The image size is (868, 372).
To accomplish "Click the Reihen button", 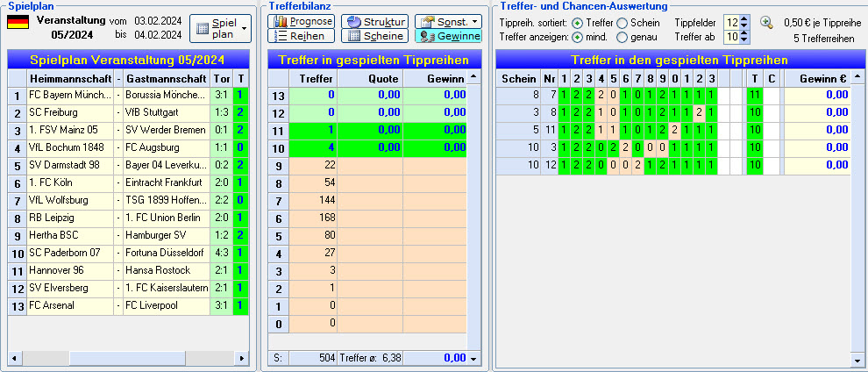I will [x=301, y=36].
